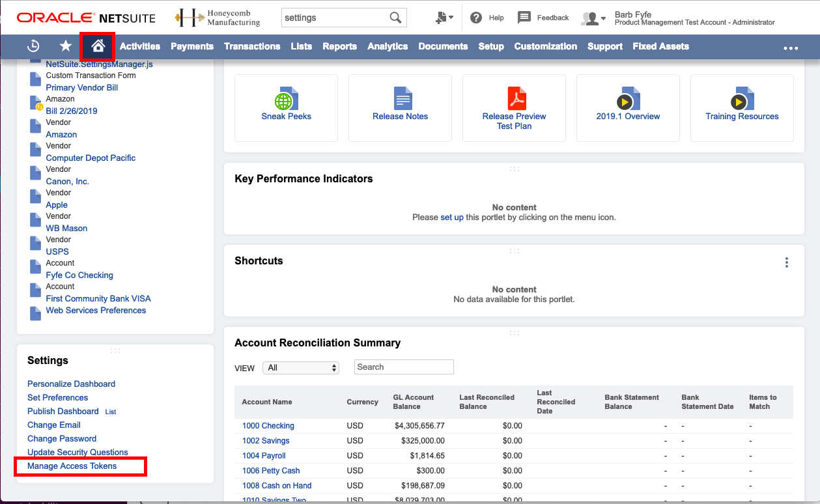Click the Home icon in navigation bar
This screenshot has height=504, width=820.
coord(98,46)
